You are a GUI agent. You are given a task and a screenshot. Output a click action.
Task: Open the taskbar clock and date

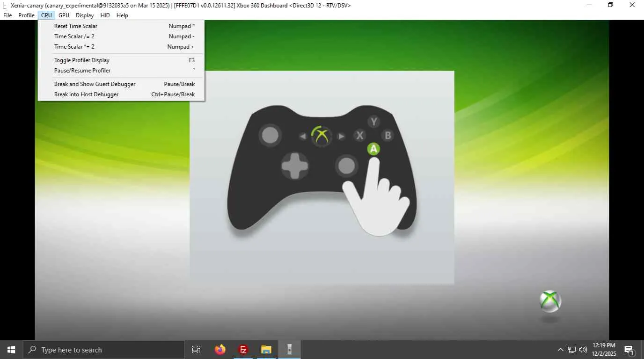click(604, 350)
